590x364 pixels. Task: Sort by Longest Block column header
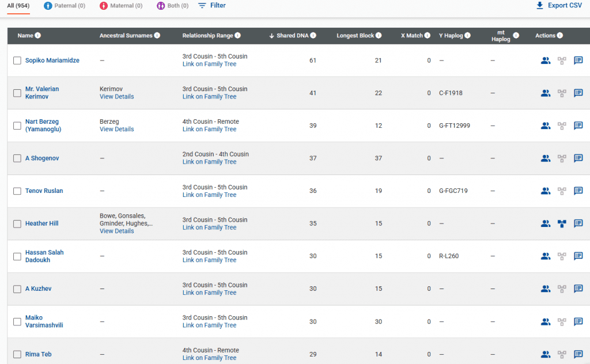(355, 35)
